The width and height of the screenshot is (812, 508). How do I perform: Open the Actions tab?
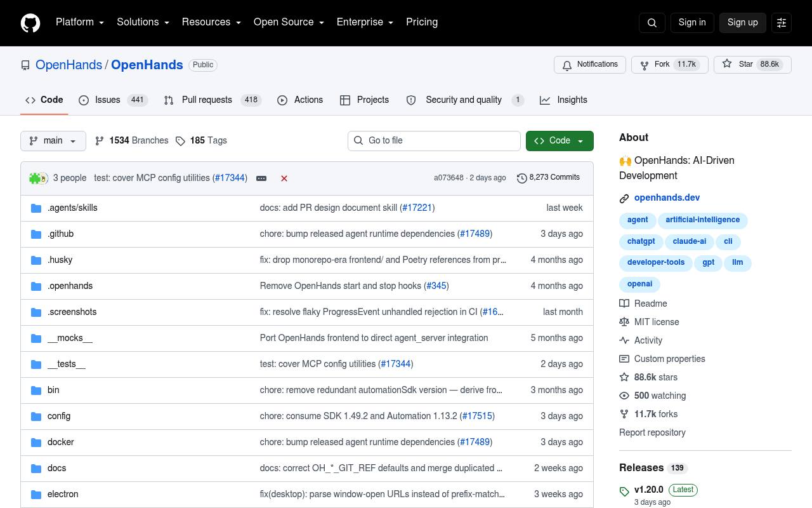pyautogui.click(x=300, y=100)
